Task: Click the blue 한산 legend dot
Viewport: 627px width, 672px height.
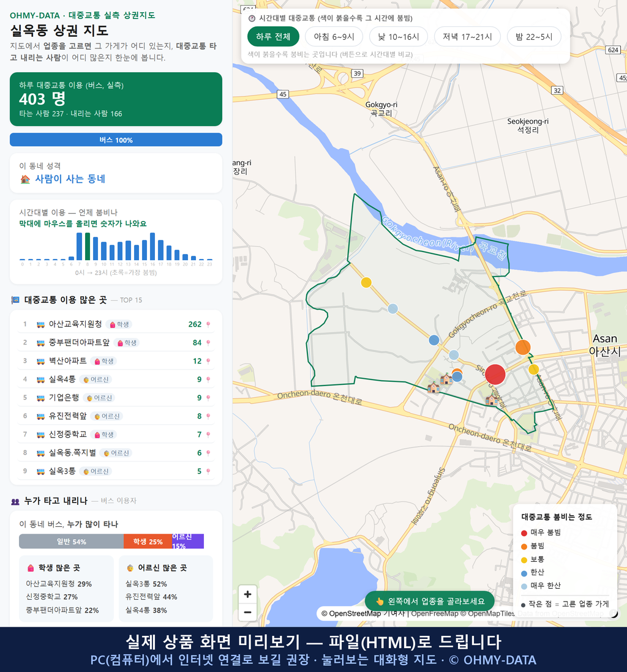Action: point(524,573)
